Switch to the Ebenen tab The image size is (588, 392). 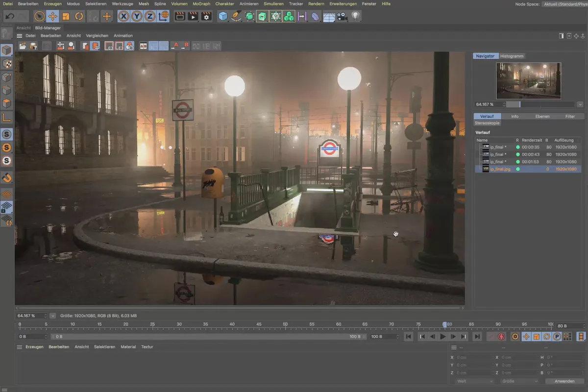(x=542, y=116)
